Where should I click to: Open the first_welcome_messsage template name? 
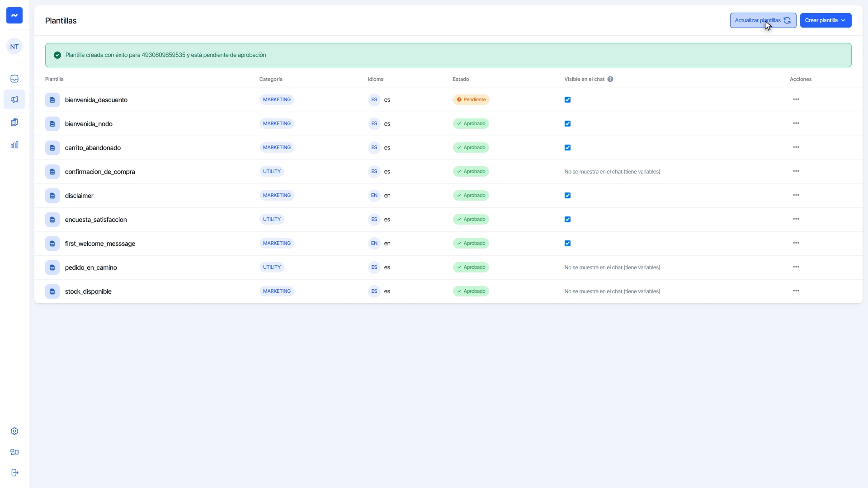[x=100, y=244]
